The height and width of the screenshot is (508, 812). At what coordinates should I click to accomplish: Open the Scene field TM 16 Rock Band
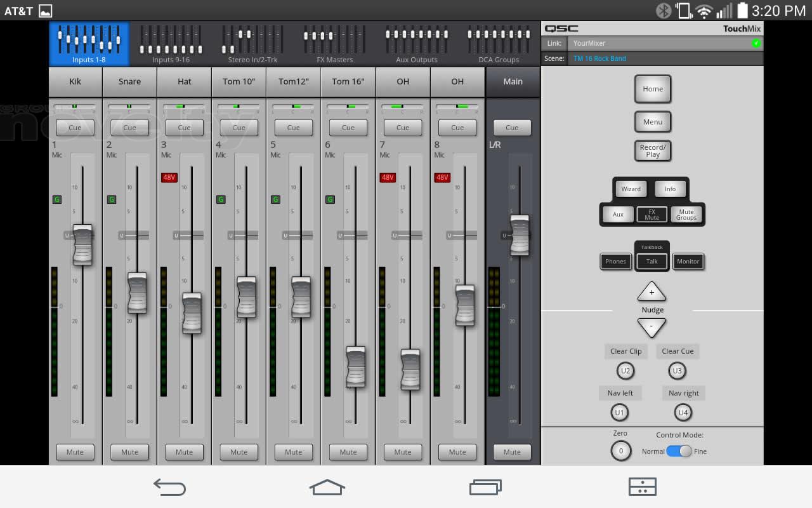tap(666, 58)
